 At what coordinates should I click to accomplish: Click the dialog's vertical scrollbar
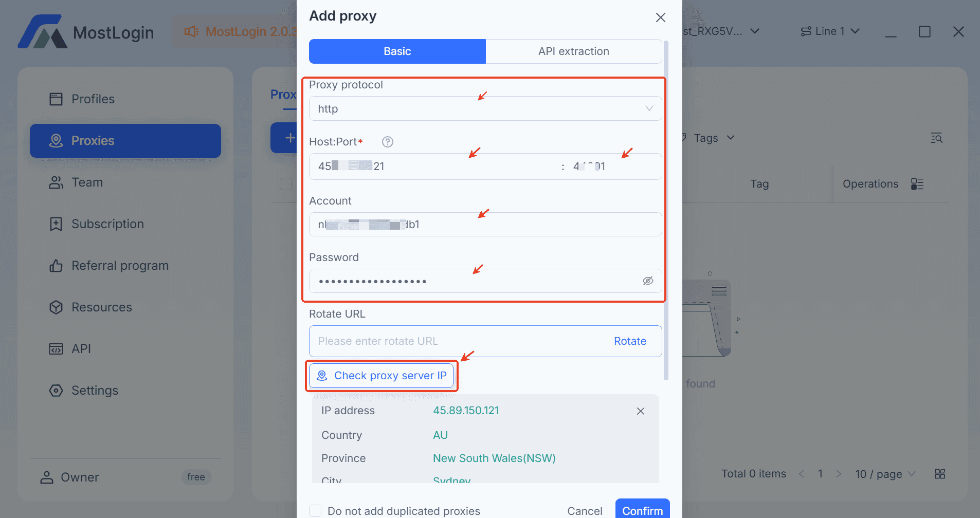666,206
